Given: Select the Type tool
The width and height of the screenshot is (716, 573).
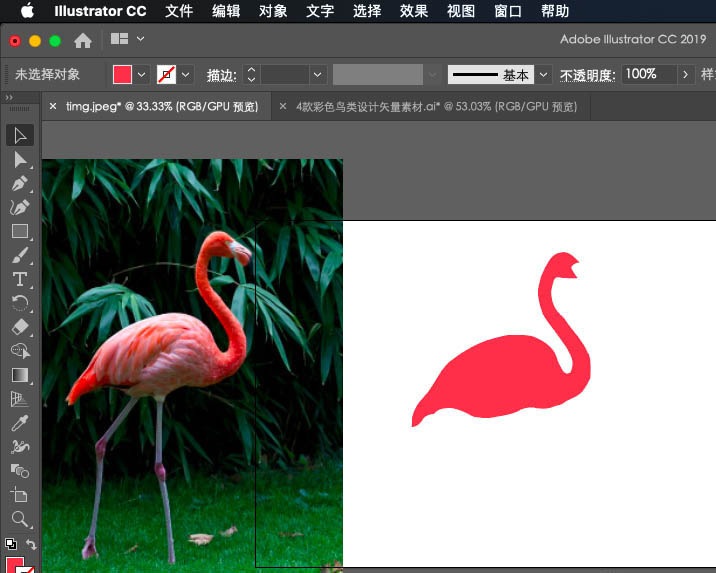Looking at the screenshot, I should coord(20,279).
